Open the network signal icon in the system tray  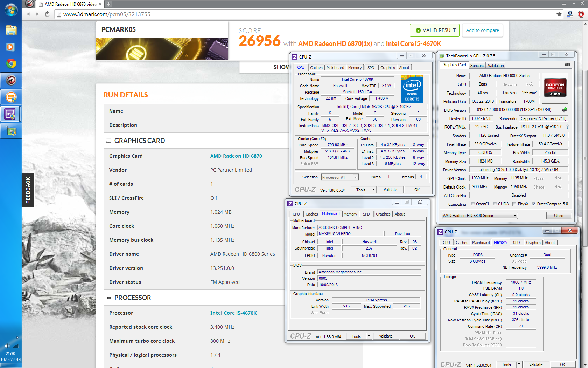pos(16,346)
